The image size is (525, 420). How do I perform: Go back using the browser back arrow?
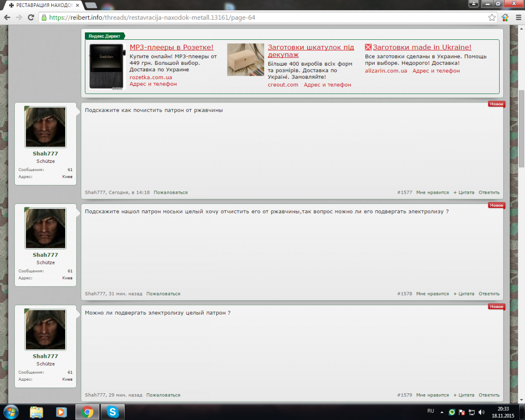coord(7,17)
